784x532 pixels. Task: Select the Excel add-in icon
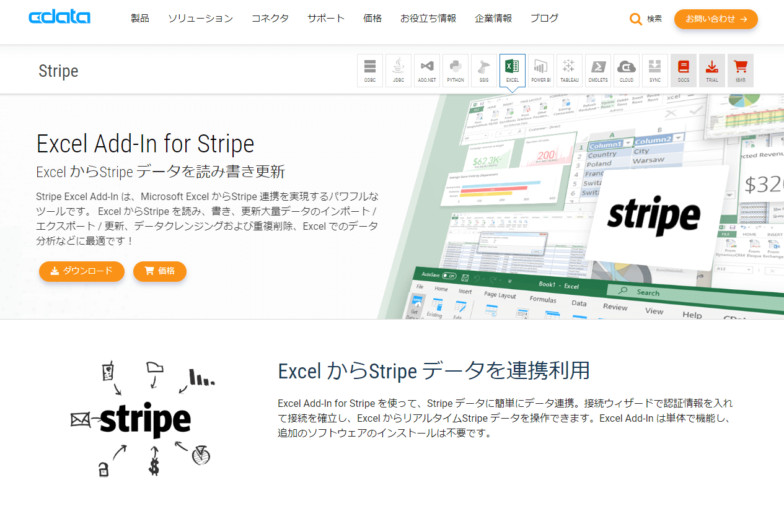pyautogui.click(x=513, y=71)
